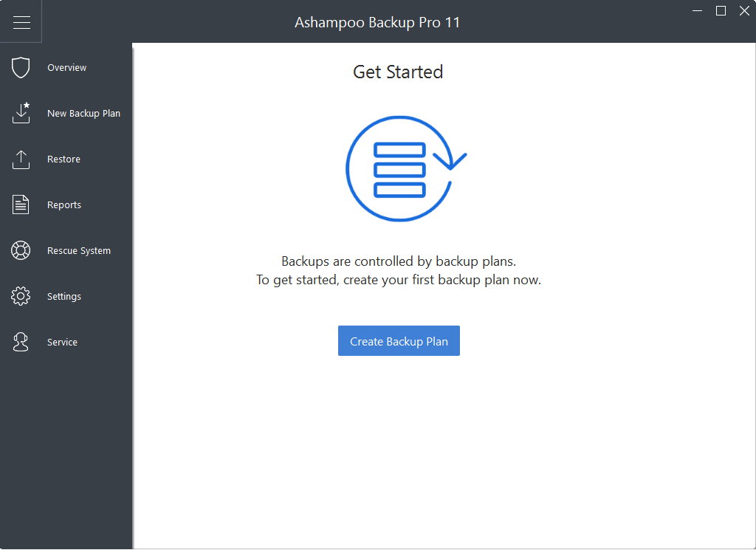Image resolution: width=756 pixels, height=550 pixels.
Task: Toggle the hamburger menu to collapse sidebar
Action: 21,22
